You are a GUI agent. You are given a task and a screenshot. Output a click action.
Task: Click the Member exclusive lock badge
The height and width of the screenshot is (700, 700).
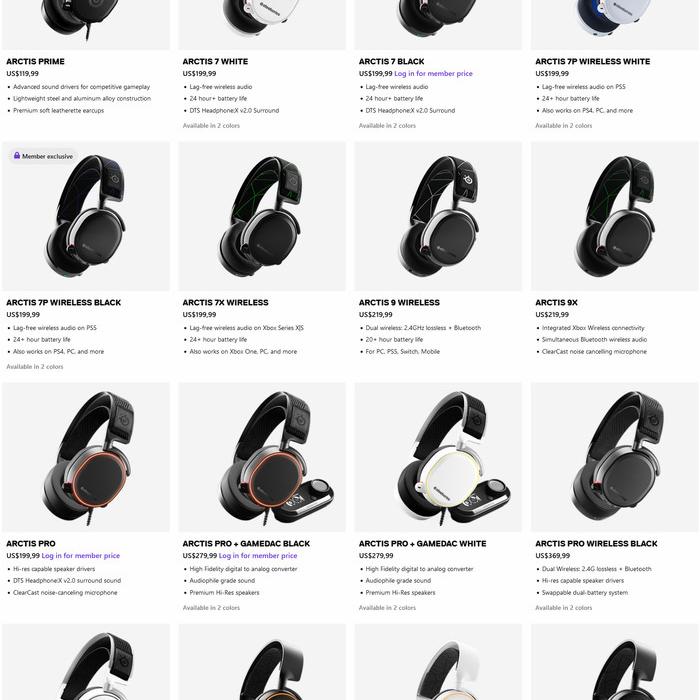click(43, 156)
